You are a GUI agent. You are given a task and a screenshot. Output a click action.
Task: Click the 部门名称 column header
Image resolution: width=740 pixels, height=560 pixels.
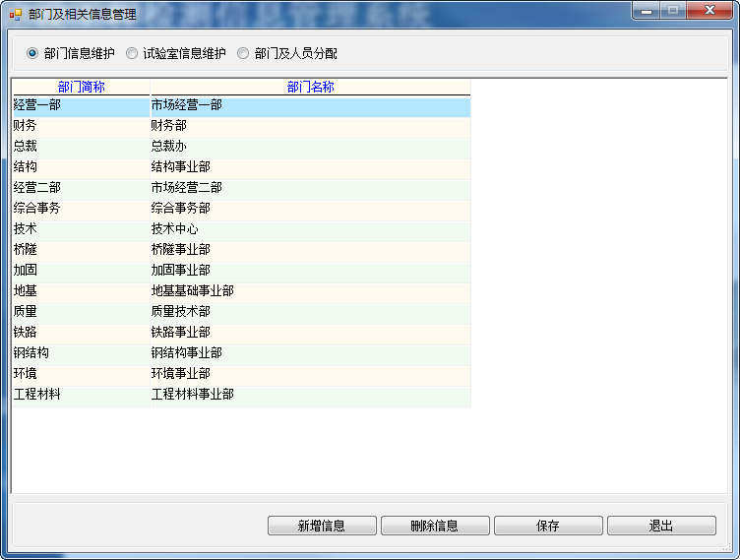(310, 87)
